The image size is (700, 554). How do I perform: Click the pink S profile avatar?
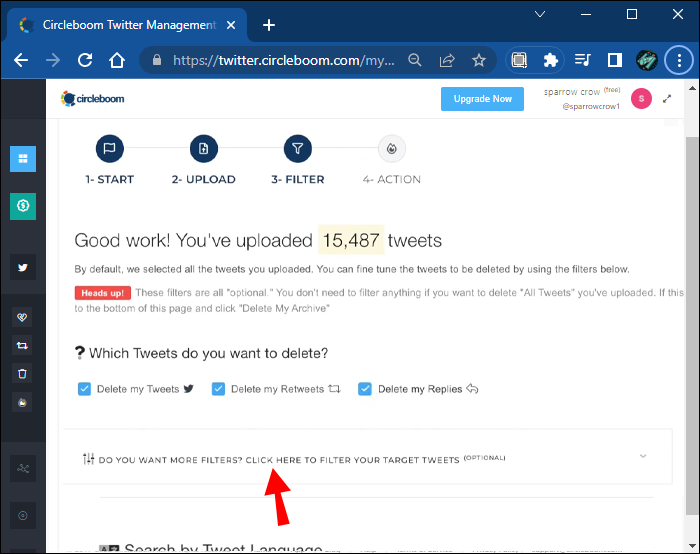click(x=641, y=99)
